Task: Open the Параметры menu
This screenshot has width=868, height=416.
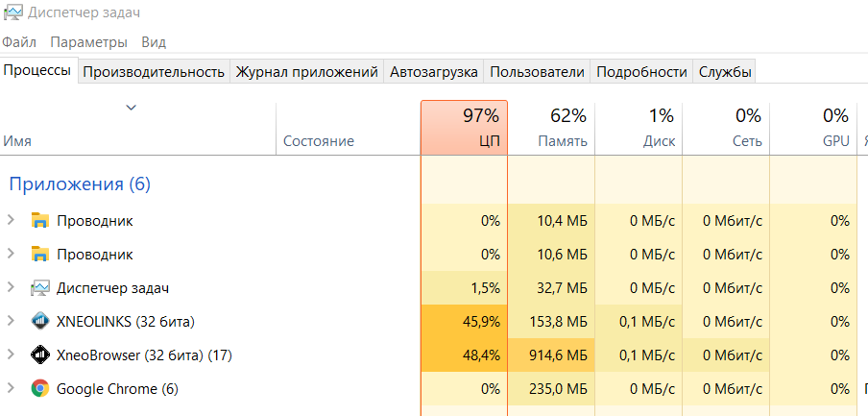Action: click(88, 42)
